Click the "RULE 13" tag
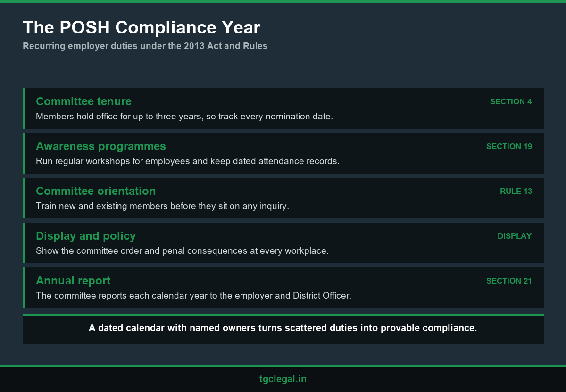The width and height of the screenshot is (566, 392). (516, 191)
